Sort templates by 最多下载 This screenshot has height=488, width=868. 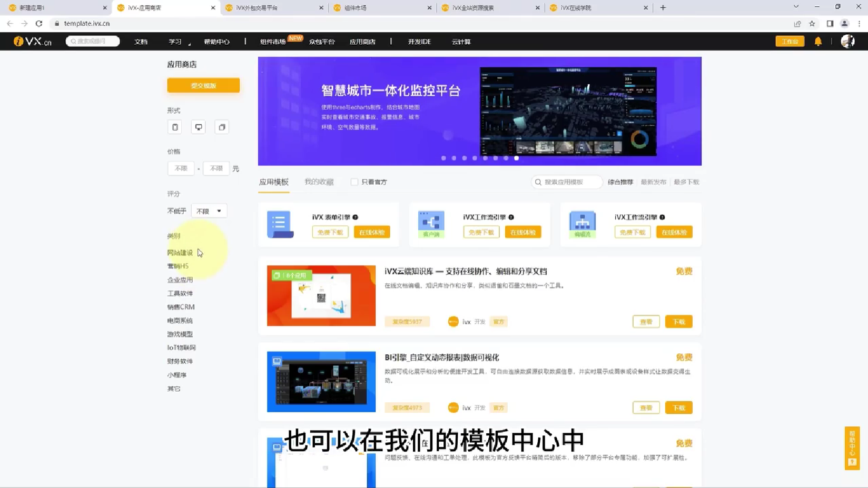(686, 182)
